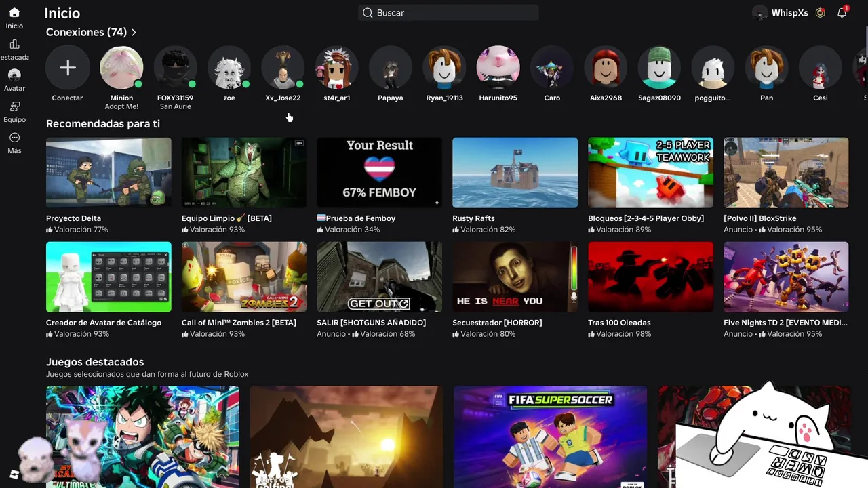Open the Avatar sidebar icon
Image resolution: width=868 pixels, height=488 pixels.
14,75
